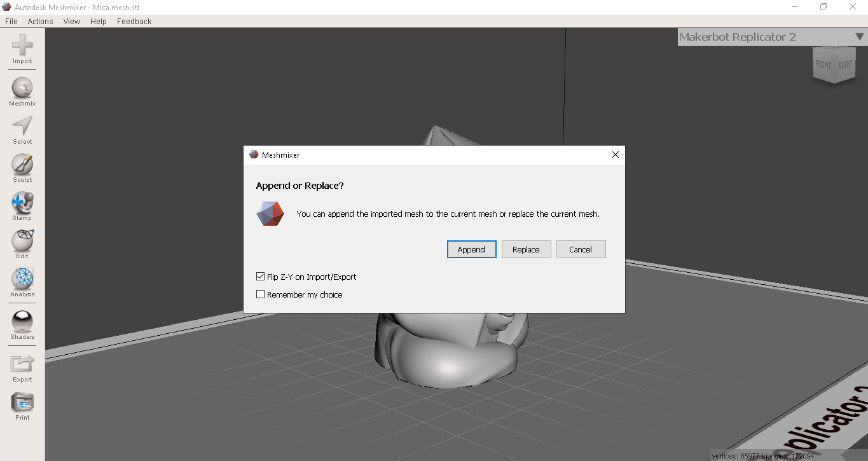This screenshot has height=461, width=868.
Task: Open the Actions menu
Action: point(40,21)
